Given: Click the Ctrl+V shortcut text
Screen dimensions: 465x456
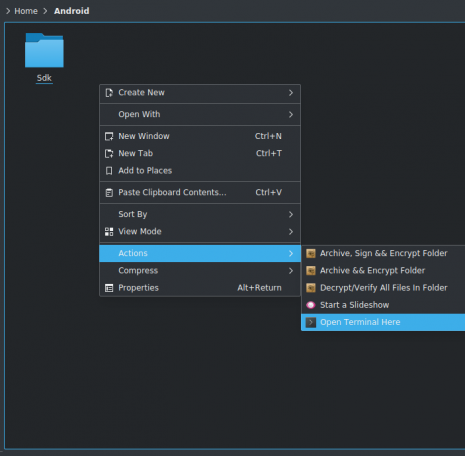Looking at the screenshot, I should [268, 193].
